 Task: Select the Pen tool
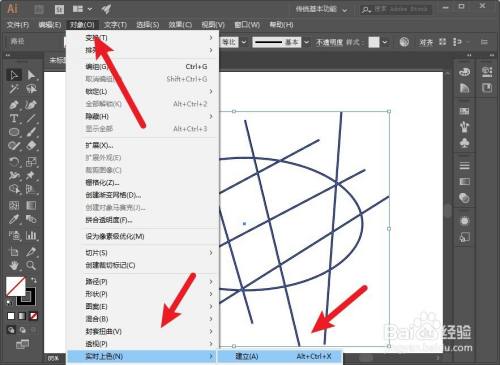coord(14,104)
